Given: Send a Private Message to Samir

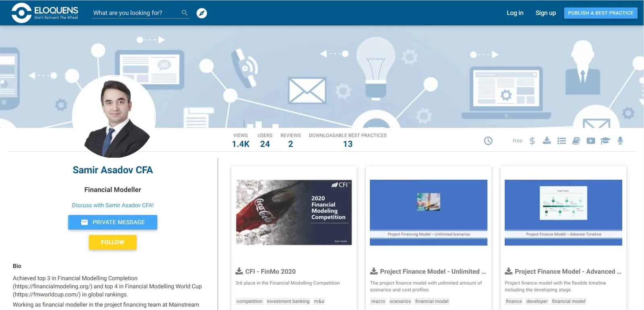Looking at the screenshot, I should point(113,222).
